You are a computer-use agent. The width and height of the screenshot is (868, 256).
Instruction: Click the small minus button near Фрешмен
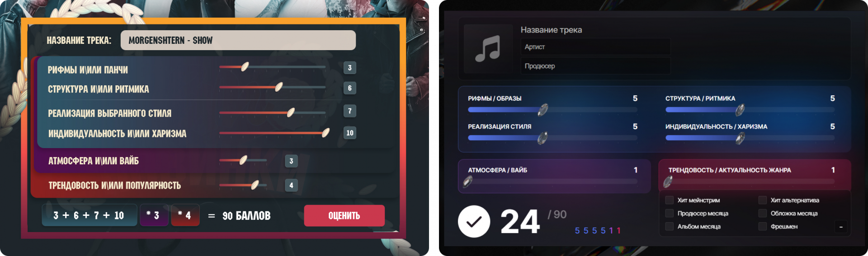click(x=841, y=227)
